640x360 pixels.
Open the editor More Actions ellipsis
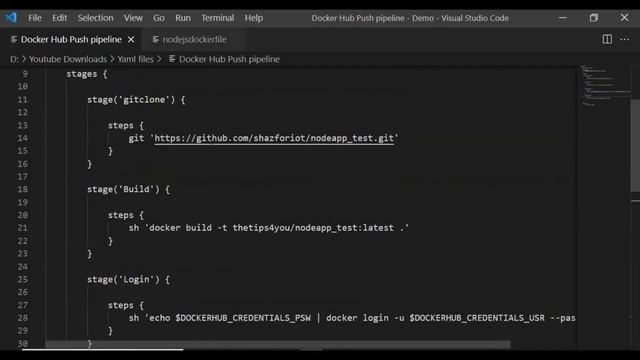click(624, 39)
